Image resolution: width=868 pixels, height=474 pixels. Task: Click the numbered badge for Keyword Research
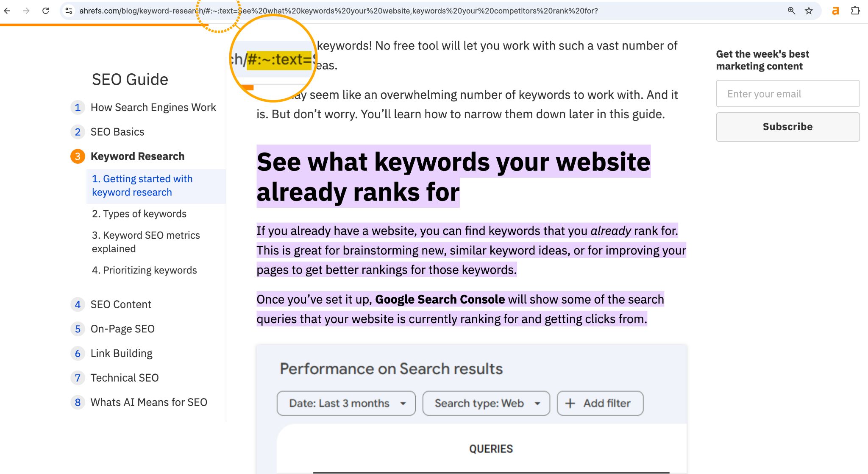click(78, 156)
